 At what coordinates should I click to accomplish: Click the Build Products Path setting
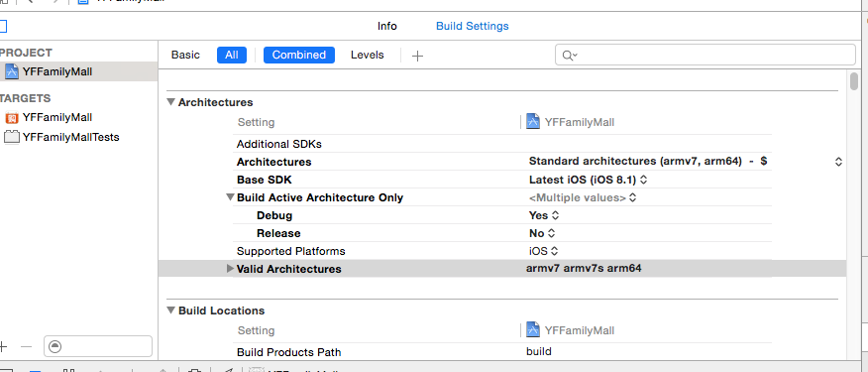click(289, 352)
